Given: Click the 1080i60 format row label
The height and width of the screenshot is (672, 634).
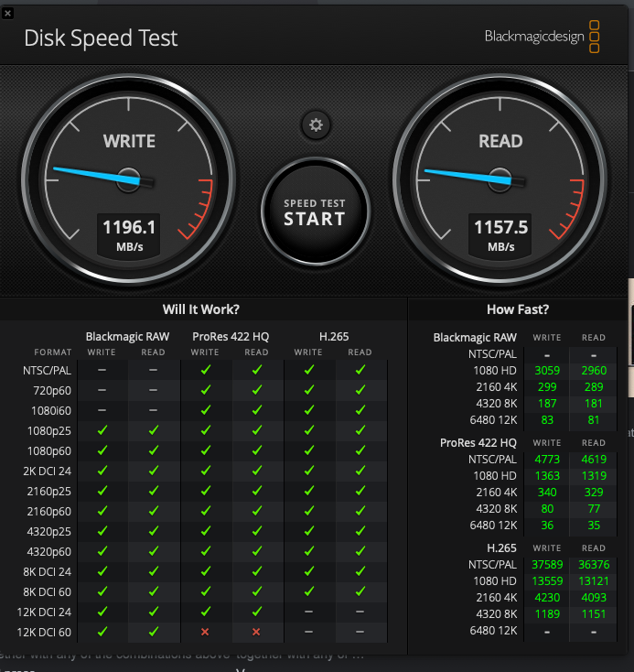Looking at the screenshot, I should tap(51, 410).
